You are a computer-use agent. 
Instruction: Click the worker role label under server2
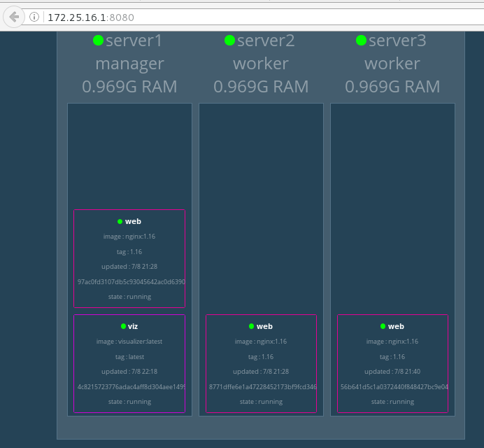pos(261,64)
